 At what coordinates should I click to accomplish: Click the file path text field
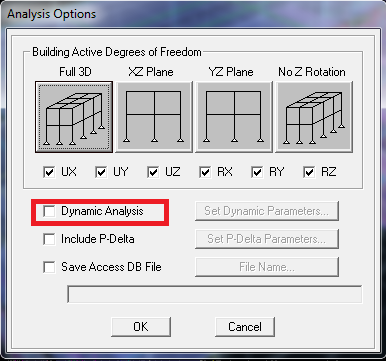point(215,294)
